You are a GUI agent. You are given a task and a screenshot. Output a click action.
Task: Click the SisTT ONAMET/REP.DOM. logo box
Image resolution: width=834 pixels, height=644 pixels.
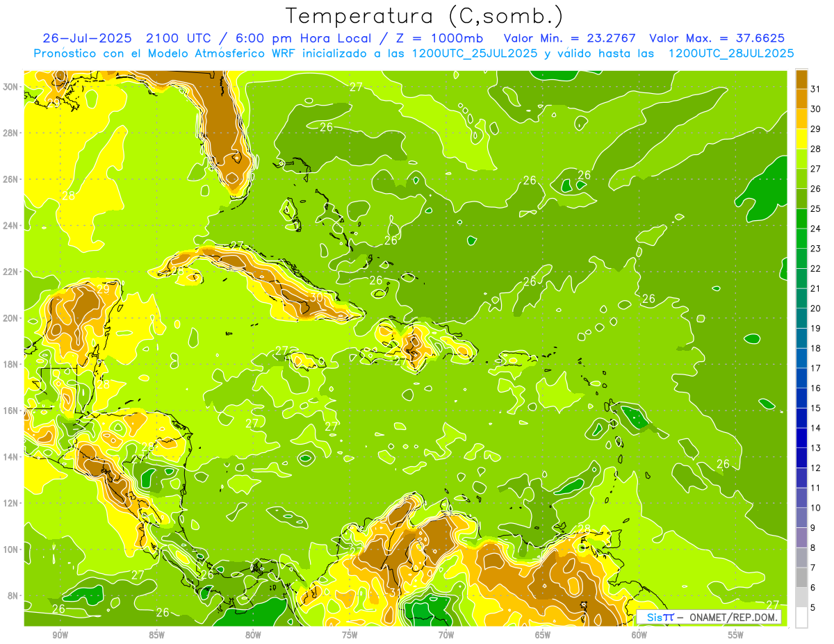point(709,617)
